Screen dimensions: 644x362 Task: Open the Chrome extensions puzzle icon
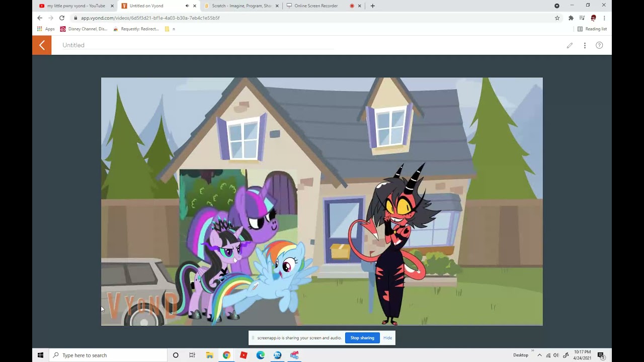point(571,18)
